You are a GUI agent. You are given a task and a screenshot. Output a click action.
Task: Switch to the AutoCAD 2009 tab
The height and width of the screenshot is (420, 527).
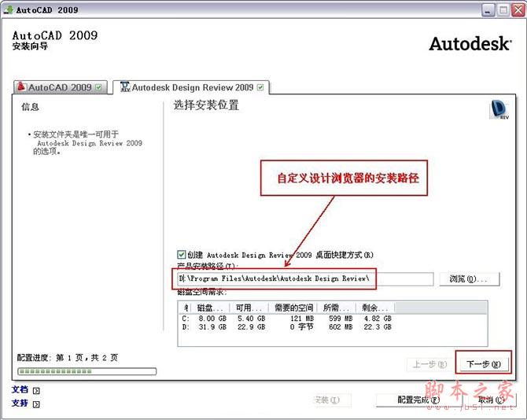point(61,87)
